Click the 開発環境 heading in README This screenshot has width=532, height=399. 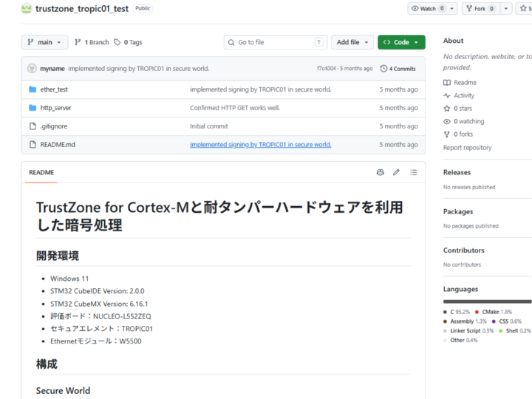(58, 256)
